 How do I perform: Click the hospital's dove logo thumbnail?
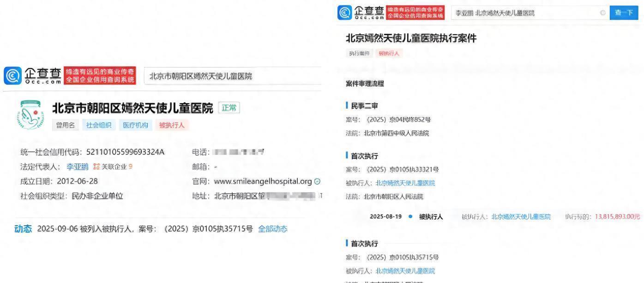click(30, 116)
